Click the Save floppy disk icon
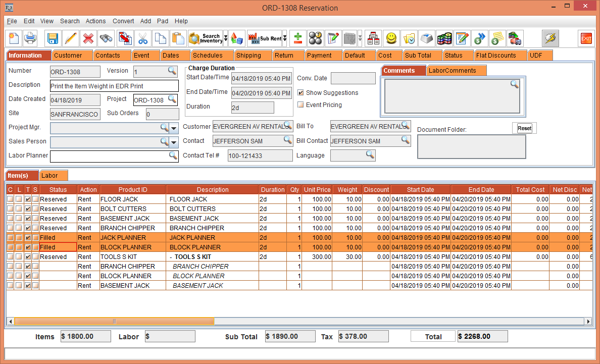This screenshot has height=364, width=600. tap(53, 38)
